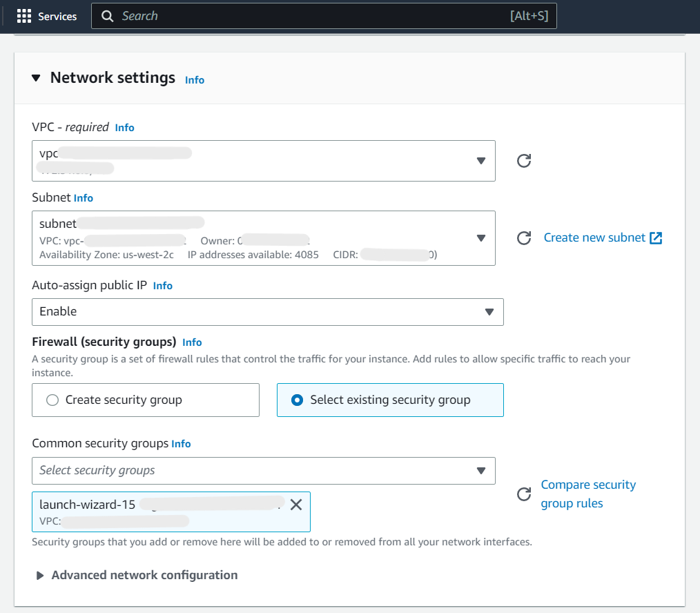Screen dimensions: 700x613
Task: Open the Services grid menu icon
Action: [24, 16]
